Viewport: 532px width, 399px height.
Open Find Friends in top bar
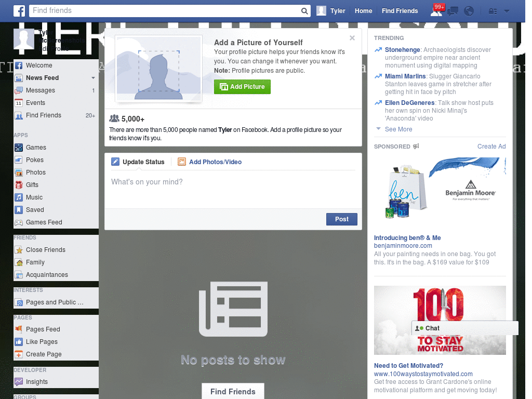[400, 11]
